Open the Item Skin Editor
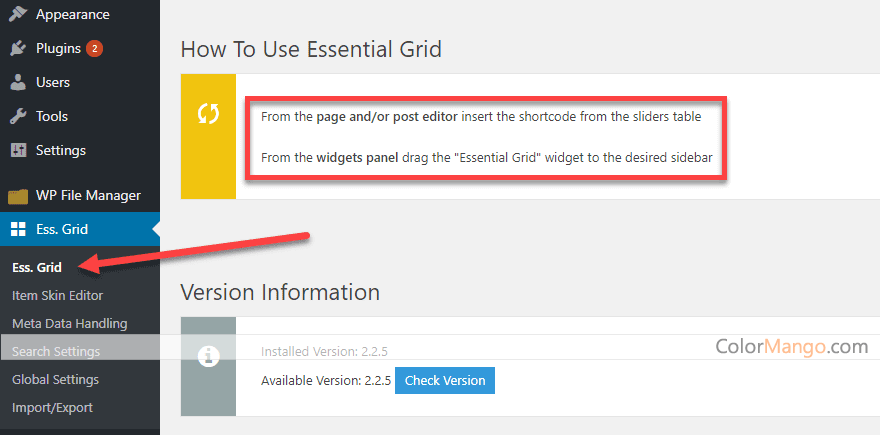The width and height of the screenshot is (880, 435). [x=57, y=295]
